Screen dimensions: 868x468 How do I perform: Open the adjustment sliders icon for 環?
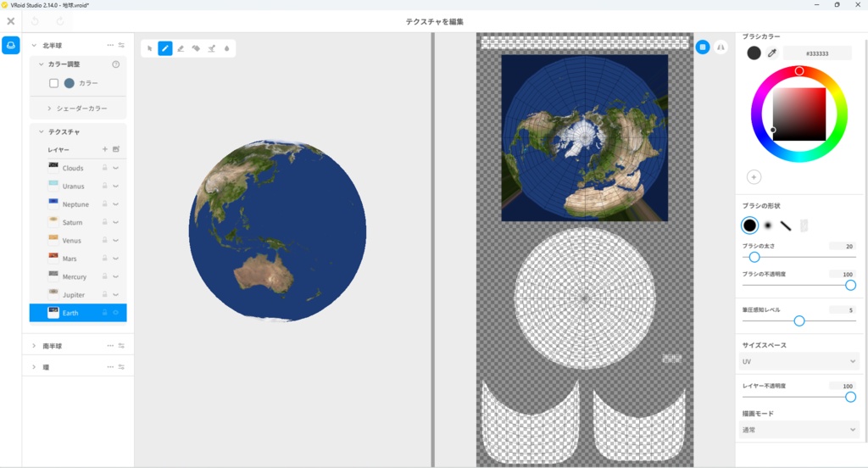pos(121,367)
